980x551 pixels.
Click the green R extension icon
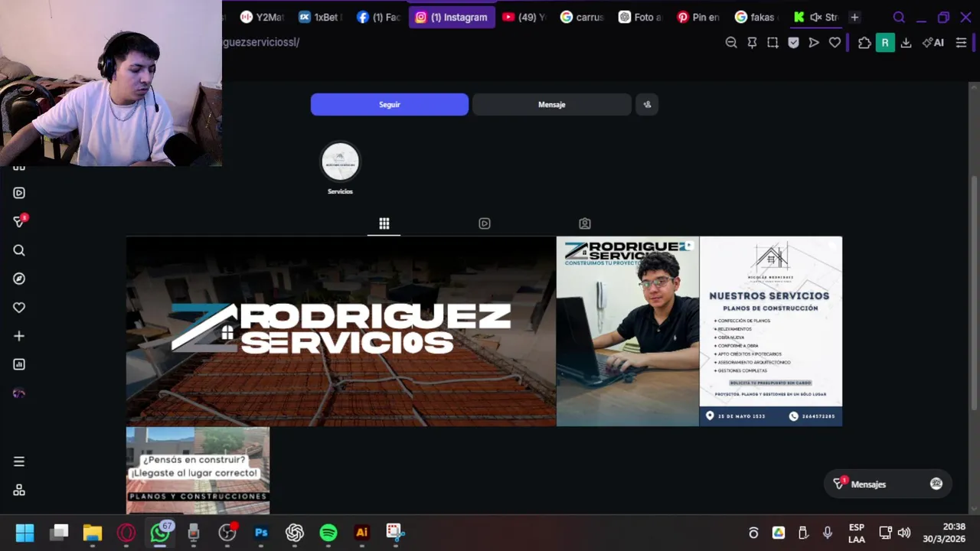pyautogui.click(x=885, y=43)
